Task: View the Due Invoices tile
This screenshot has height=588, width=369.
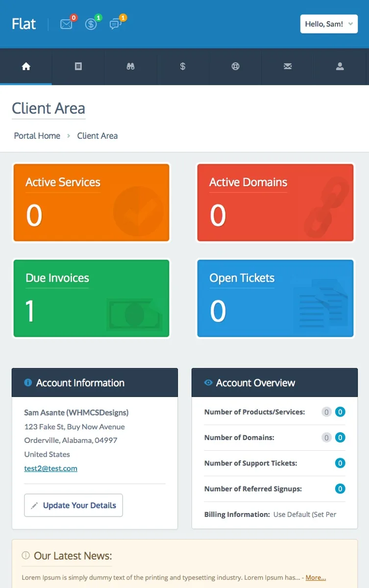Action: (92, 298)
